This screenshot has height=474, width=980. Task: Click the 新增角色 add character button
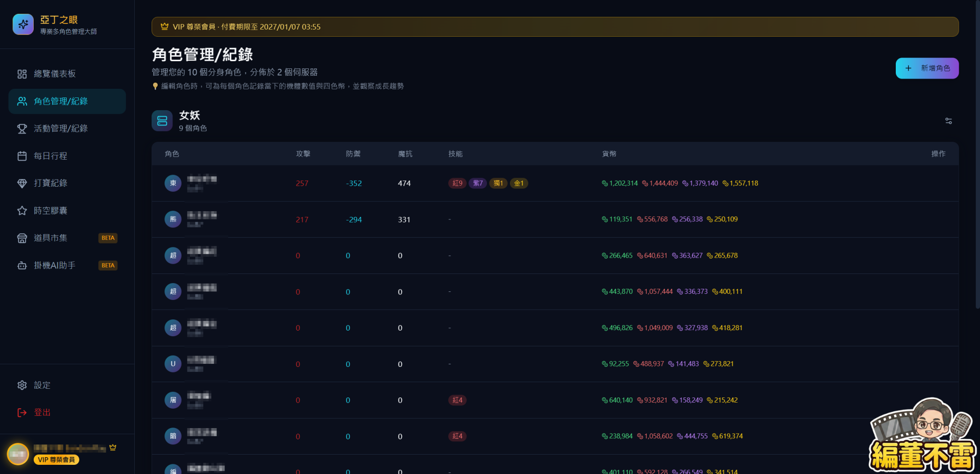tap(927, 68)
